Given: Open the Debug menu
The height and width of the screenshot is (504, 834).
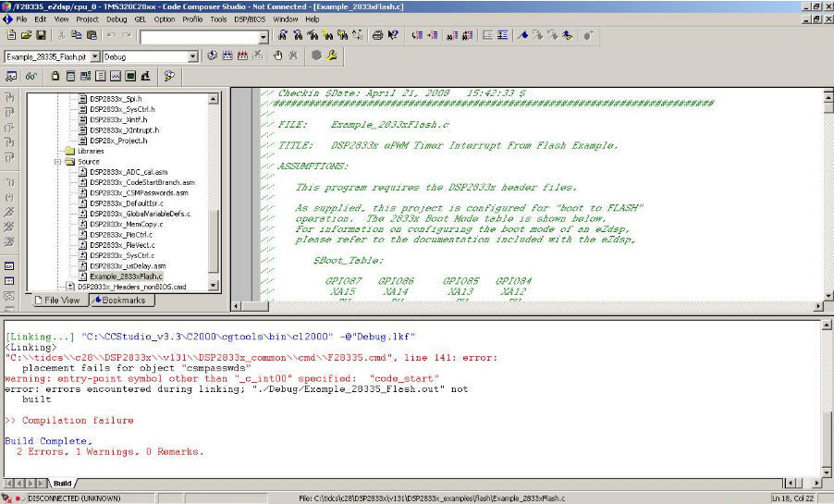Looking at the screenshot, I should (x=117, y=19).
